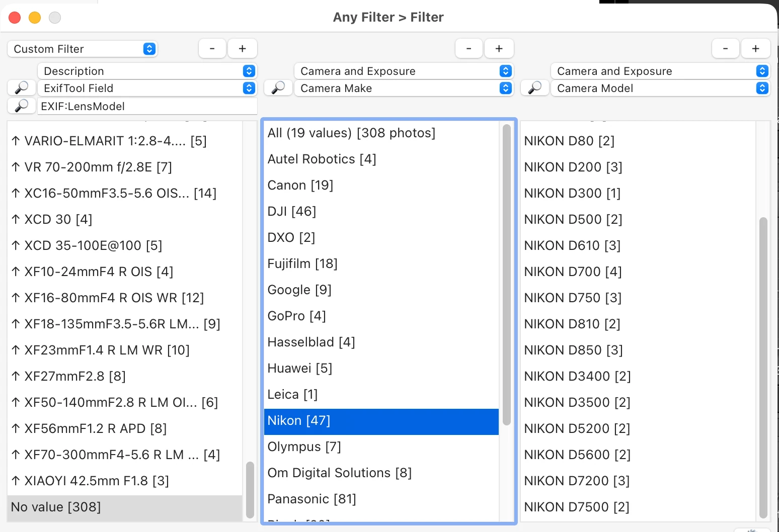Click the magnifier icon beside ExifTool Field
The width and height of the screenshot is (779, 532).
22,88
